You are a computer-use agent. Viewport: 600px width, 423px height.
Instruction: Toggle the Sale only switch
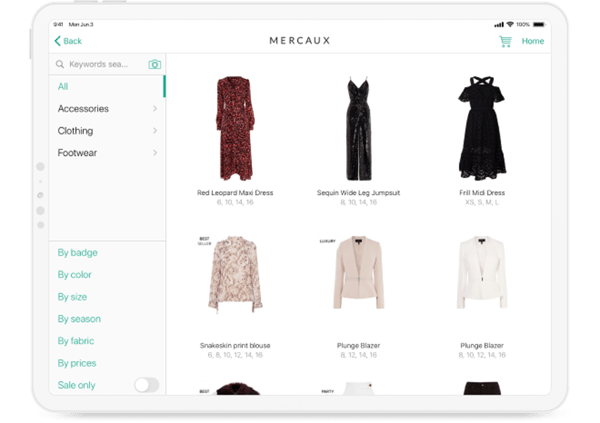(x=147, y=385)
